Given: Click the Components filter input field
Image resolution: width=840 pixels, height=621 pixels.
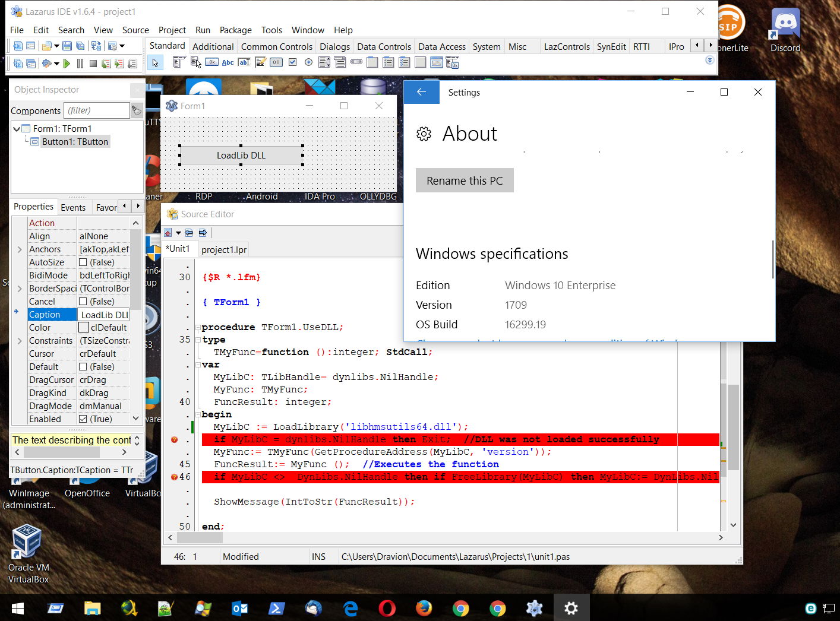Looking at the screenshot, I should (x=97, y=110).
